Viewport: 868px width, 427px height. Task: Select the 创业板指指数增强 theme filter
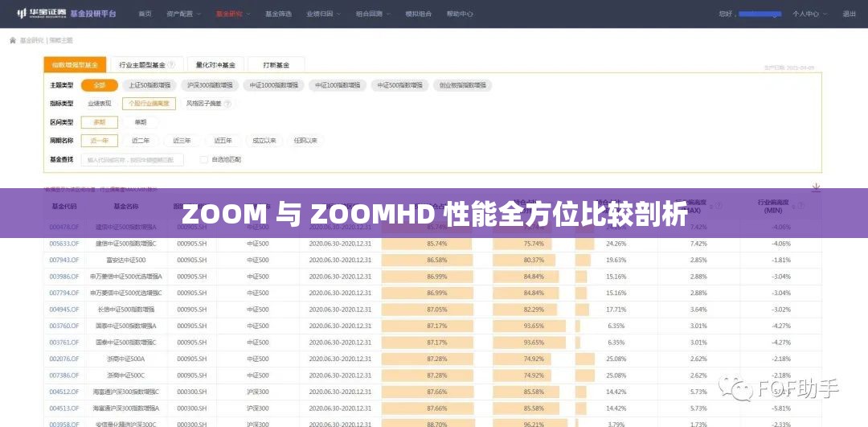pyautogui.click(x=463, y=85)
